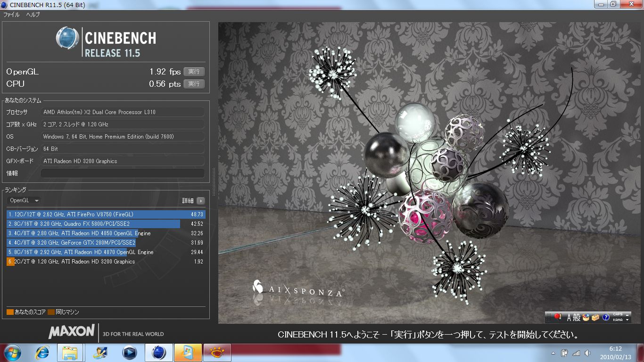Open the wireless network signal tray icon
The image size is (644, 362).
(576, 353)
